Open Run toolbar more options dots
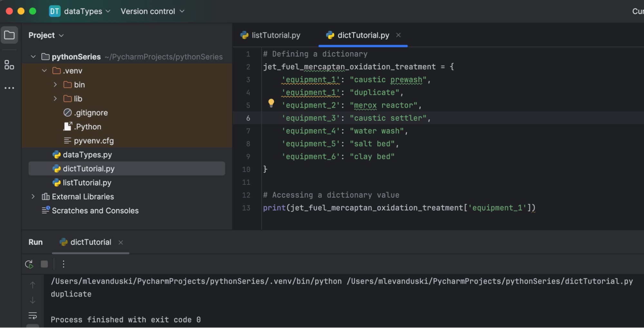 click(63, 264)
